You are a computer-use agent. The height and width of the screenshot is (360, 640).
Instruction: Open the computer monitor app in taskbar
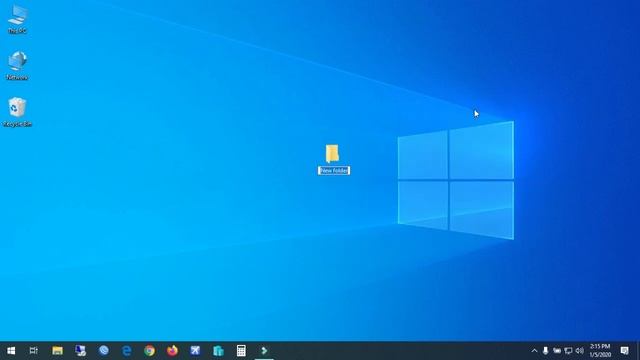click(80, 351)
